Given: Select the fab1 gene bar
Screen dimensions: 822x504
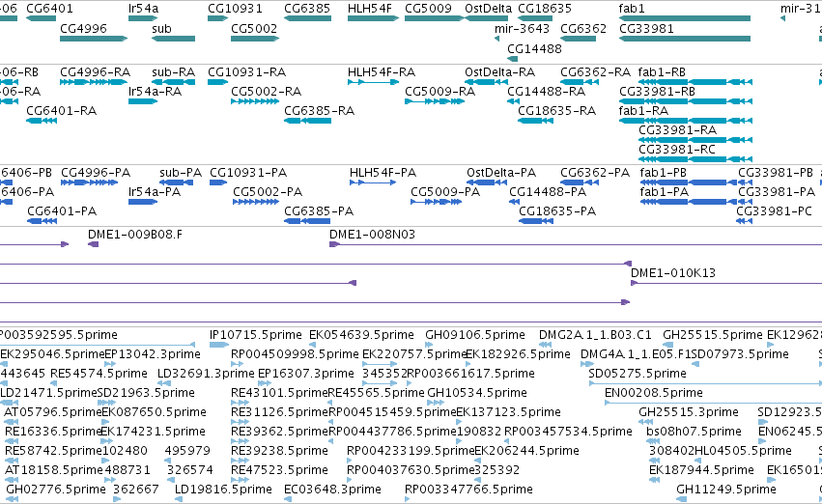Looking at the screenshot, I should click(x=685, y=18).
